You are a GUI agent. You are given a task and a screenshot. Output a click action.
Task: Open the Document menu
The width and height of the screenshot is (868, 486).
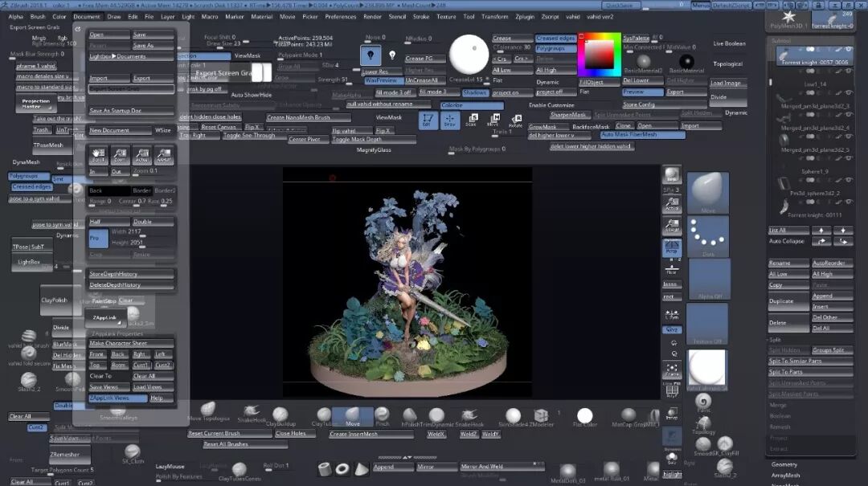[86, 17]
